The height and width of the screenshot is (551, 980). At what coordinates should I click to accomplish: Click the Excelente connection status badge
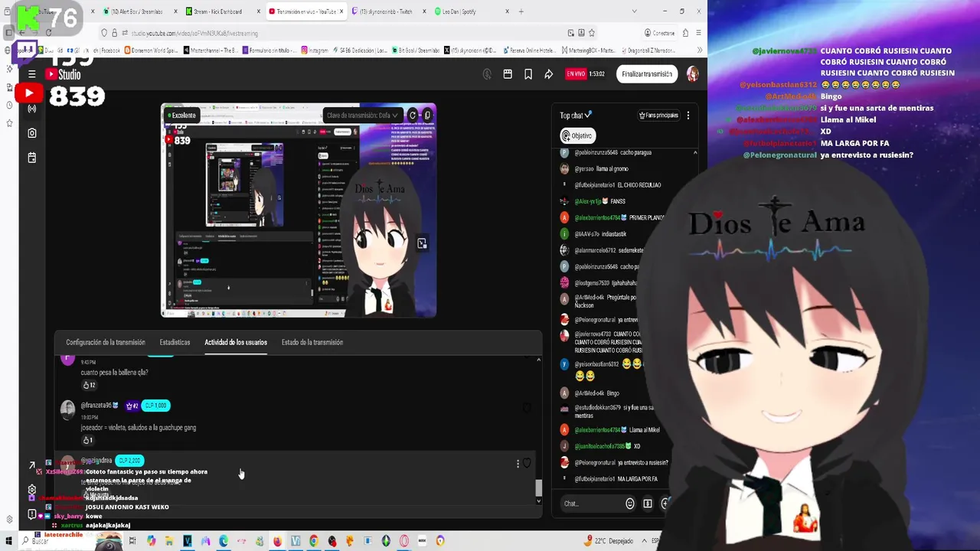(182, 116)
